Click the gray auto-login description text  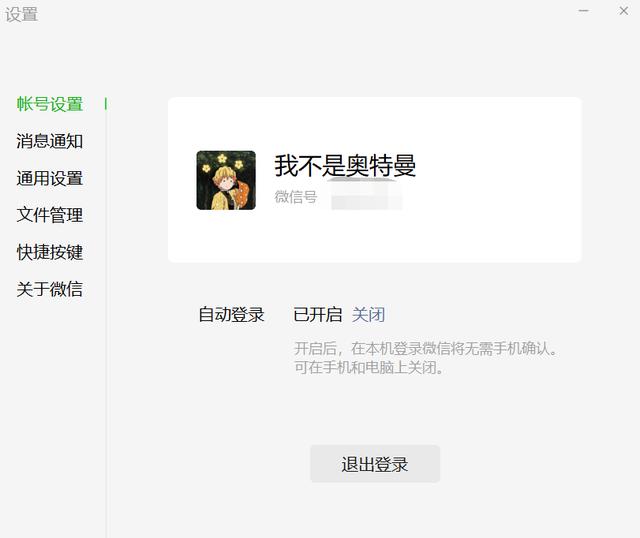(426, 358)
